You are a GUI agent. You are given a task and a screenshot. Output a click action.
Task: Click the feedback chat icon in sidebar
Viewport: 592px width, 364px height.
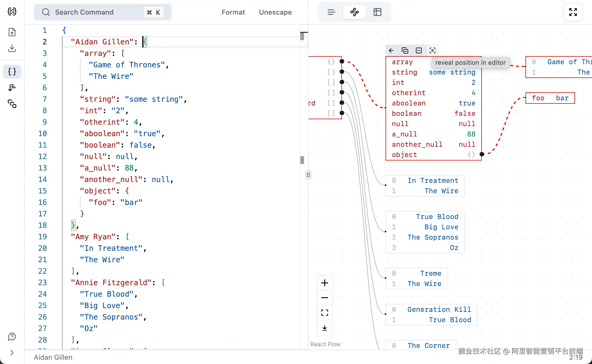click(x=12, y=336)
